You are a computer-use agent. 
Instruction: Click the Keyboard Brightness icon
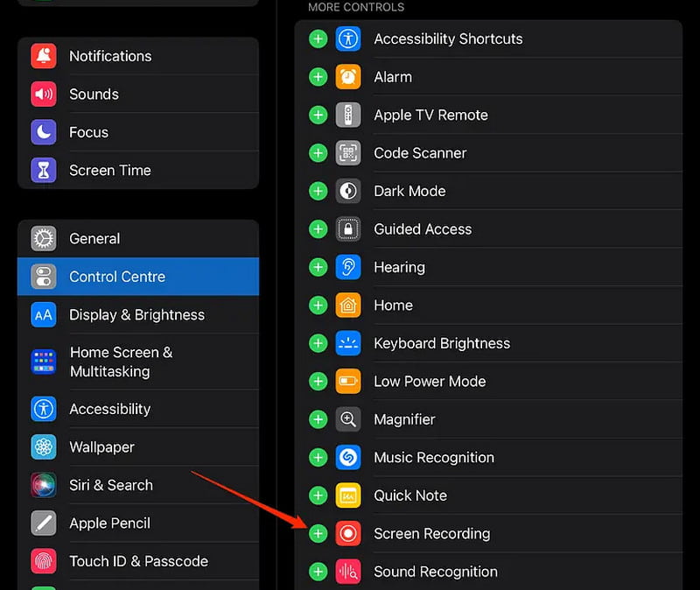[x=348, y=343]
